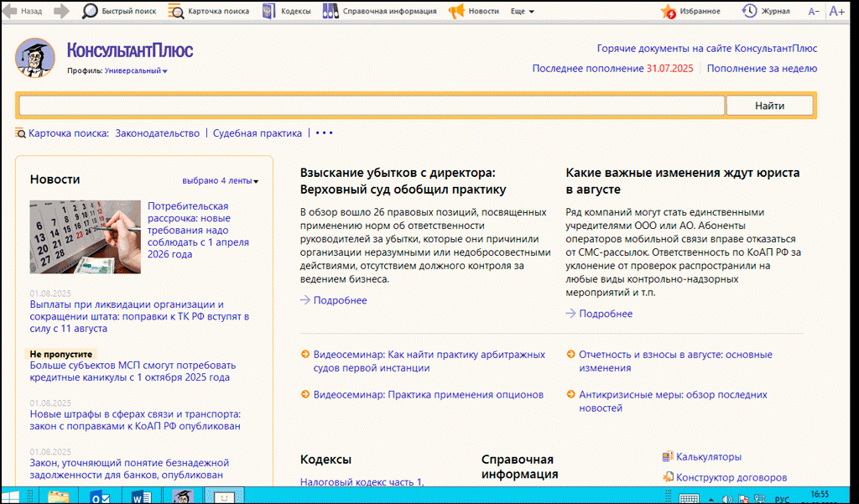Viewport: 859px width, 504px height.
Task: Click bullet icon beside Практика применения опционов
Action: [305, 394]
